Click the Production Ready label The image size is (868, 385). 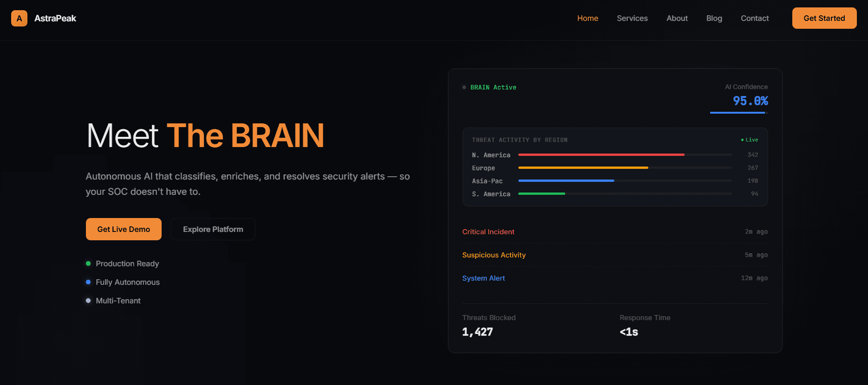click(x=127, y=263)
